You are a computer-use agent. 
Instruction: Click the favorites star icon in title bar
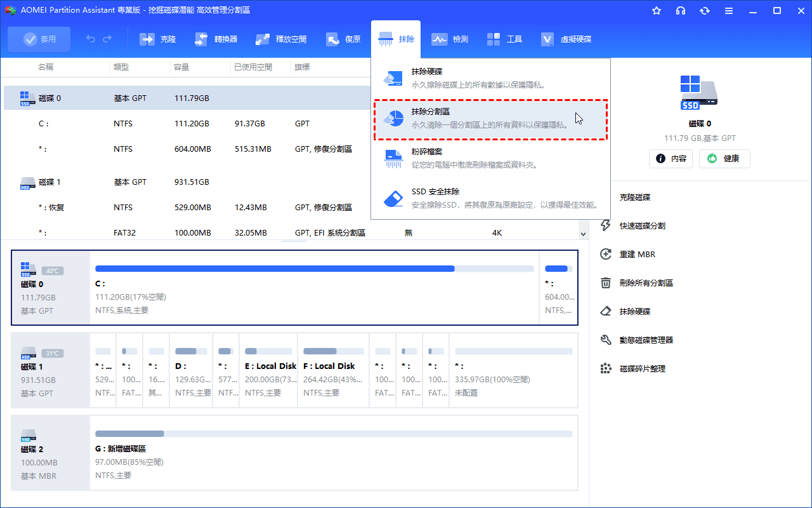click(657, 11)
